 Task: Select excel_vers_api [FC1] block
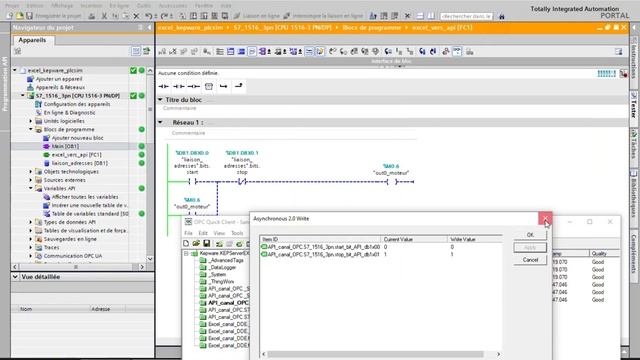[x=76, y=155]
